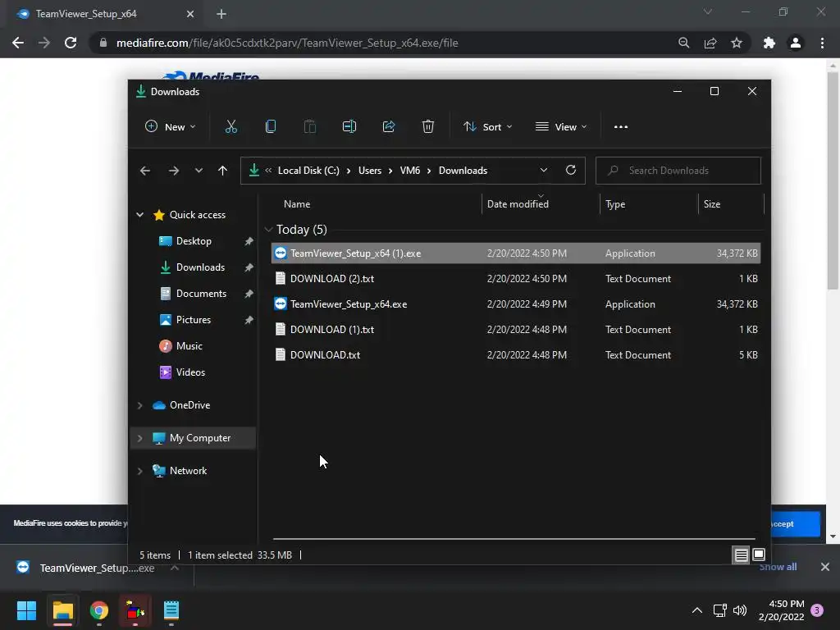The height and width of the screenshot is (630, 840).
Task: Go up one folder level in Explorer
Action: (223, 171)
